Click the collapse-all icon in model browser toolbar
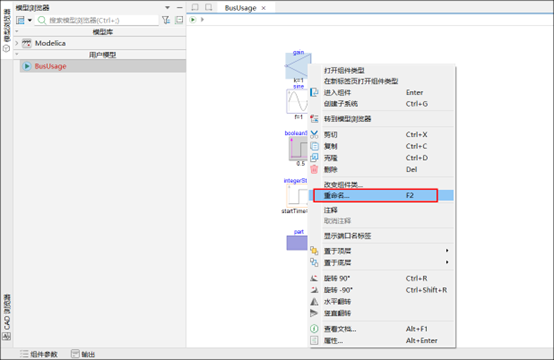 [x=179, y=20]
